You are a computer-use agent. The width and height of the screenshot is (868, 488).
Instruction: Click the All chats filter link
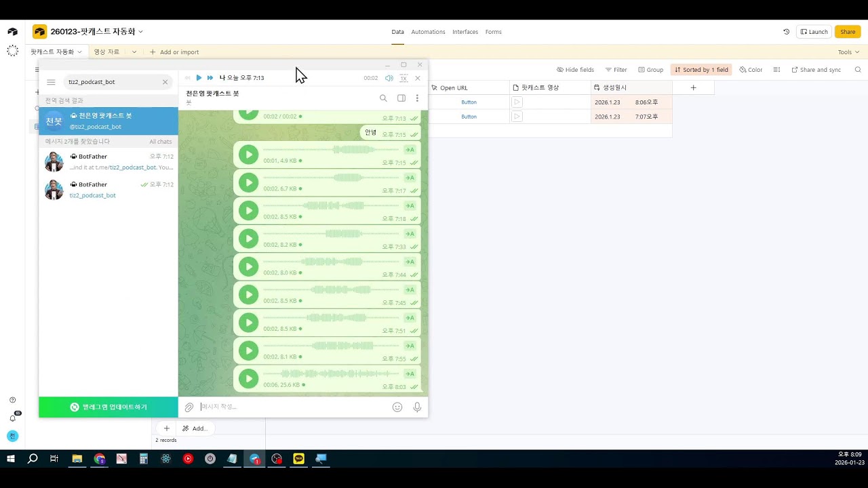tap(161, 142)
